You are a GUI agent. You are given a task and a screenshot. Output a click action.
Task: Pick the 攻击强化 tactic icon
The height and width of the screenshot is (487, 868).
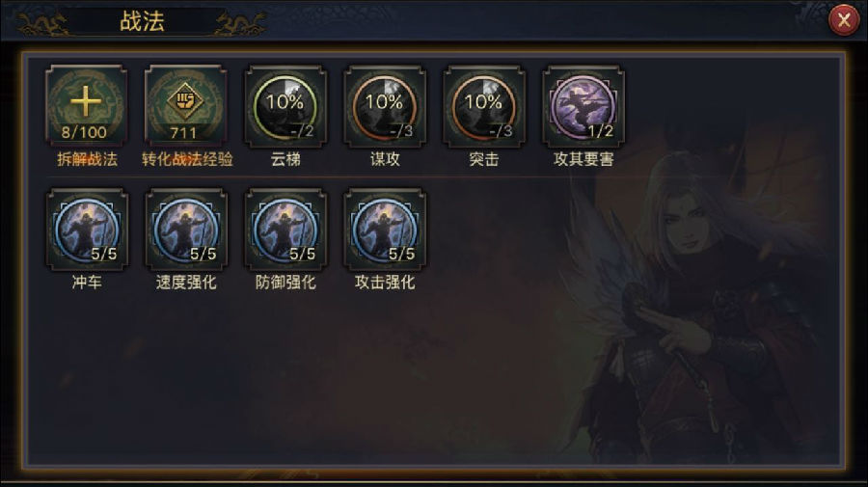pos(385,230)
